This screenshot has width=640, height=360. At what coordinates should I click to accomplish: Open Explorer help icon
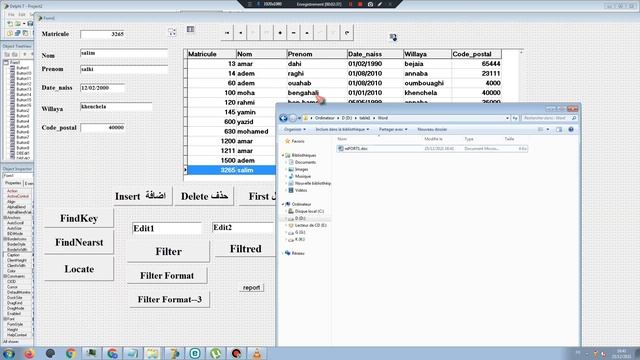click(x=571, y=129)
